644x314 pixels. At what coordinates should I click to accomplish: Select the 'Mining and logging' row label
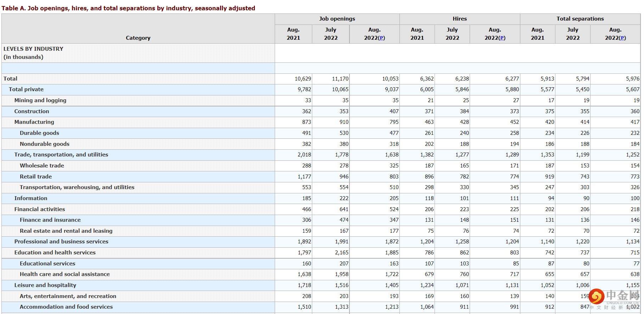click(x=40, y=100)
